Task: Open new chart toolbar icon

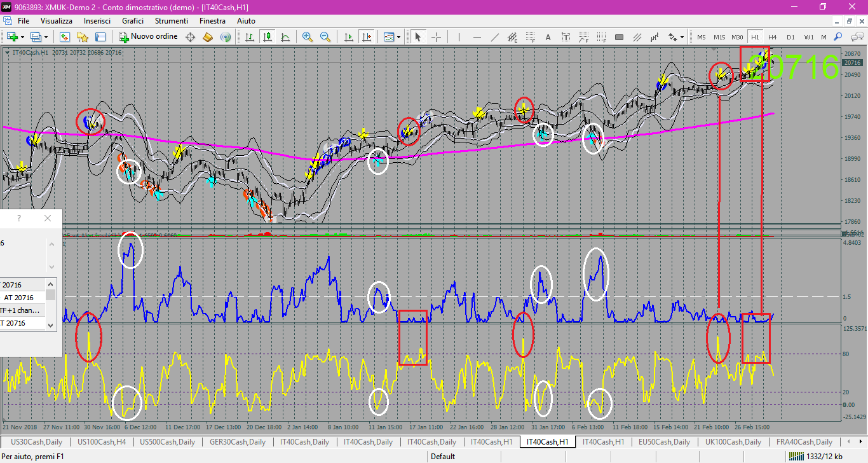Action: 11,37
